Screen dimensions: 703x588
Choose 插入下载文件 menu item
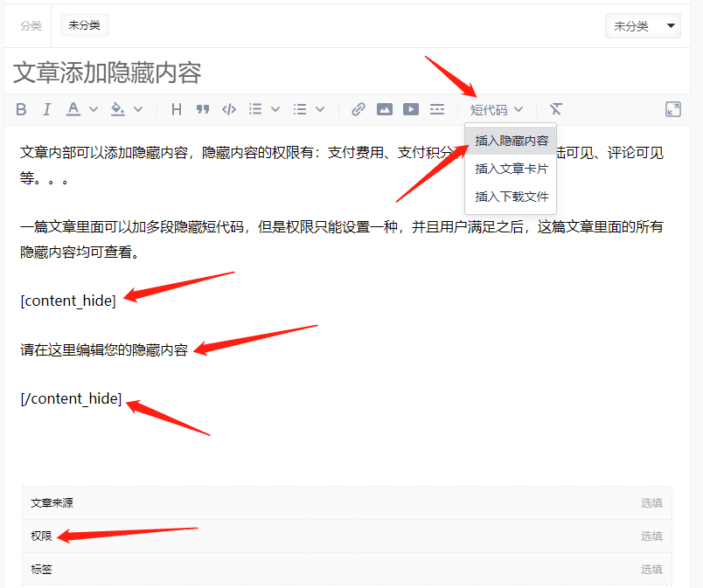pyautogui.click(x=512, y=197)
